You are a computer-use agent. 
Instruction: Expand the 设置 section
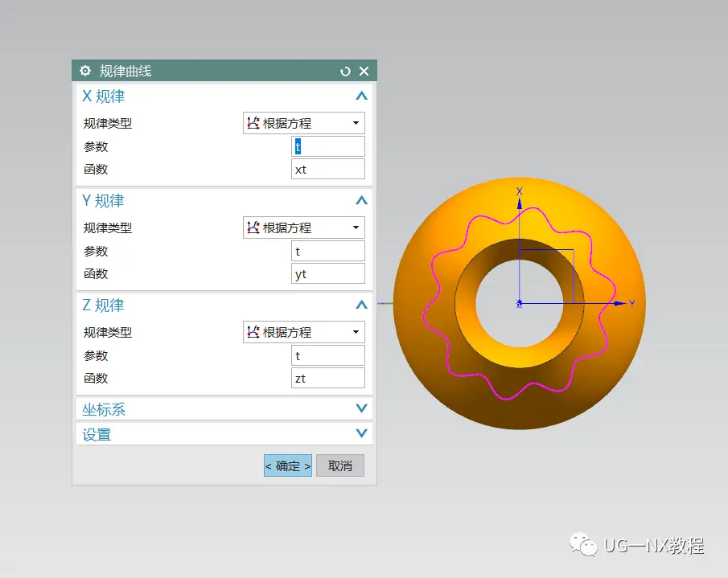click(x=362, y=433)
